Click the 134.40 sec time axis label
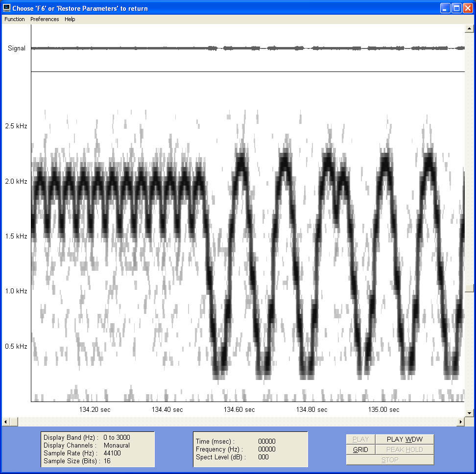 (167, 409)
